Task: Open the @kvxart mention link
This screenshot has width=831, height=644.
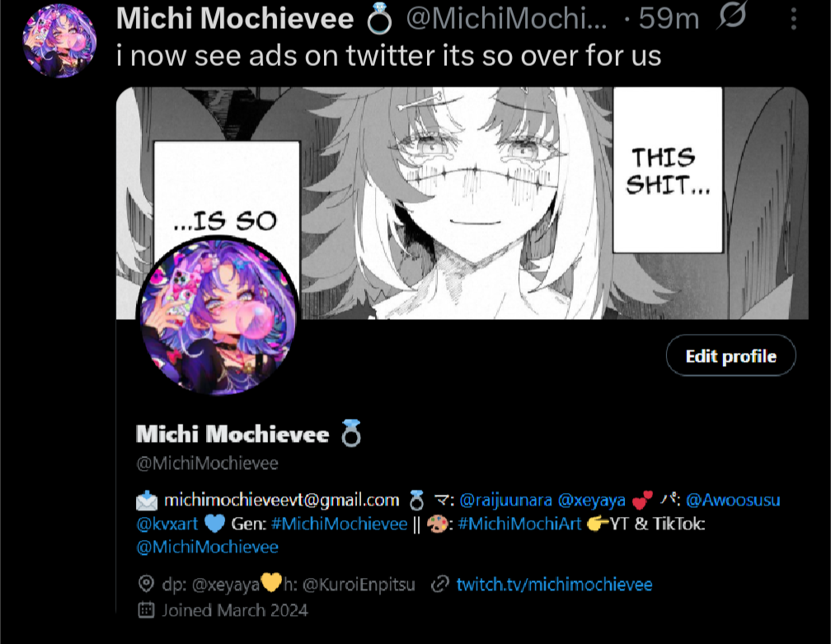Action: pos(167,524)
